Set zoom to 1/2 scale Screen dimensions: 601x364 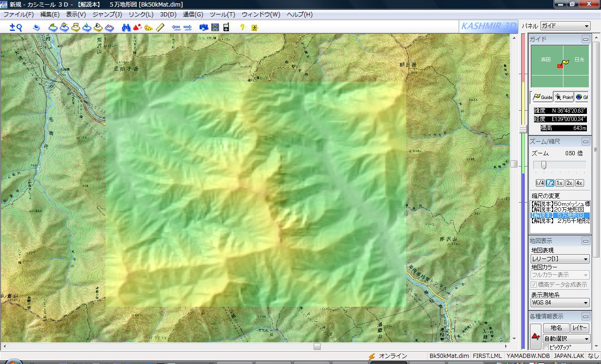(x=550, y=183)
